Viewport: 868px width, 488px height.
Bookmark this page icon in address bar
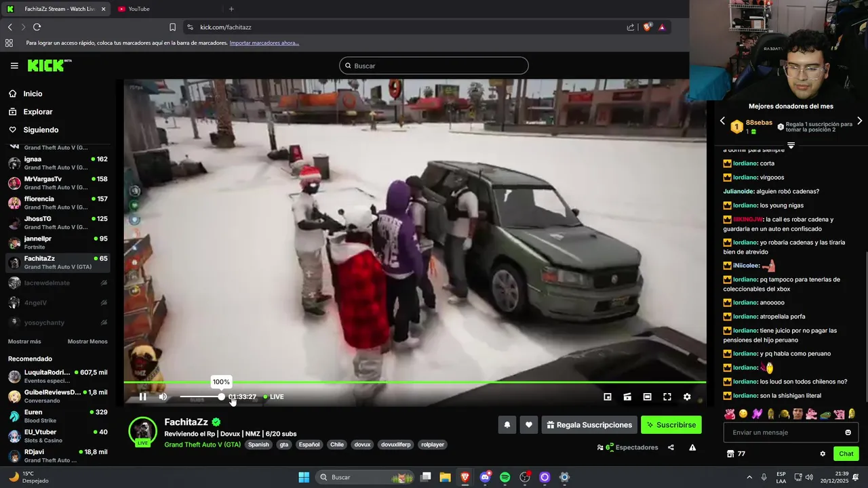tap(172, 27)
